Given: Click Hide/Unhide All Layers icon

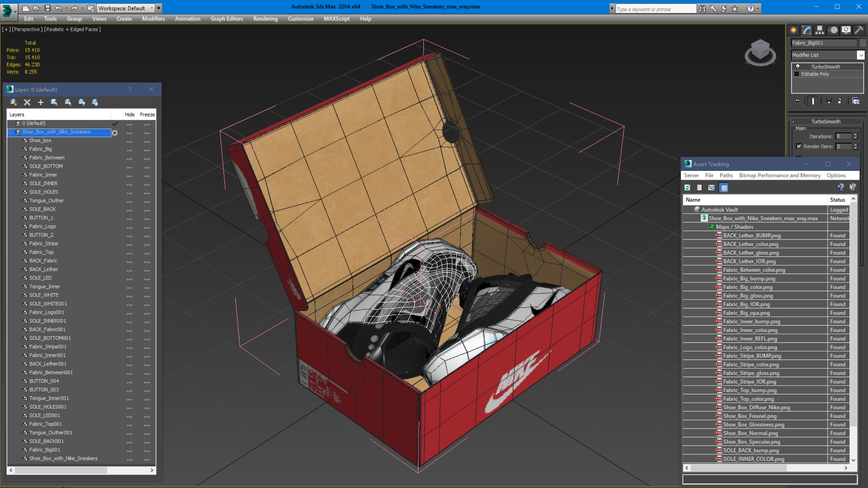Looking at the screenshot, I should click(x=82, y=102).
